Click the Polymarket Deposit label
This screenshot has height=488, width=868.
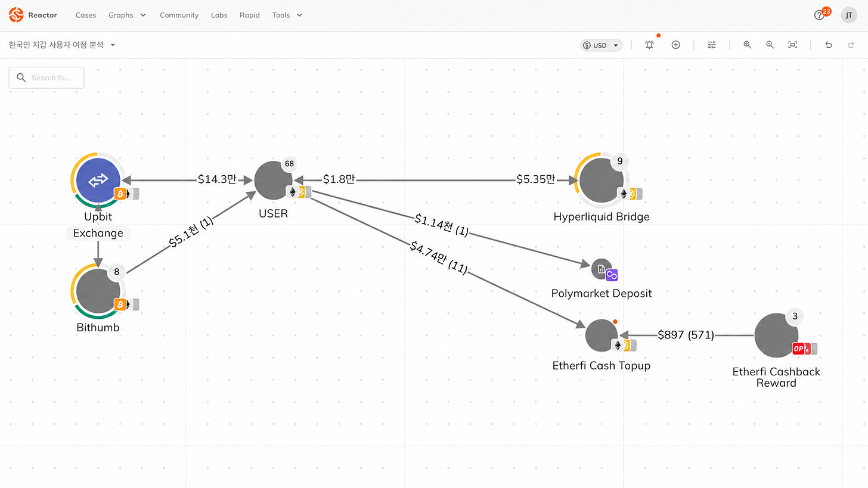[x=602, y=293]
